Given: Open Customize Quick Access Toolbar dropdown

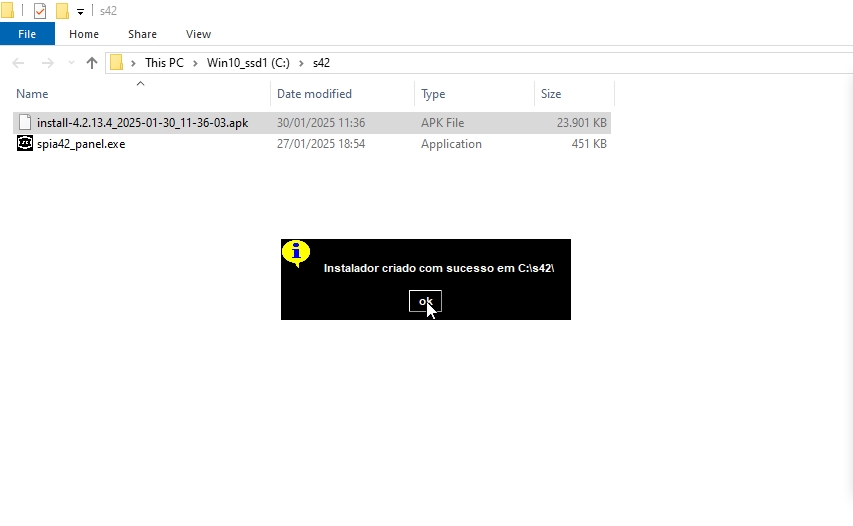Looking at the screenshot, I should tap(80, 11).
